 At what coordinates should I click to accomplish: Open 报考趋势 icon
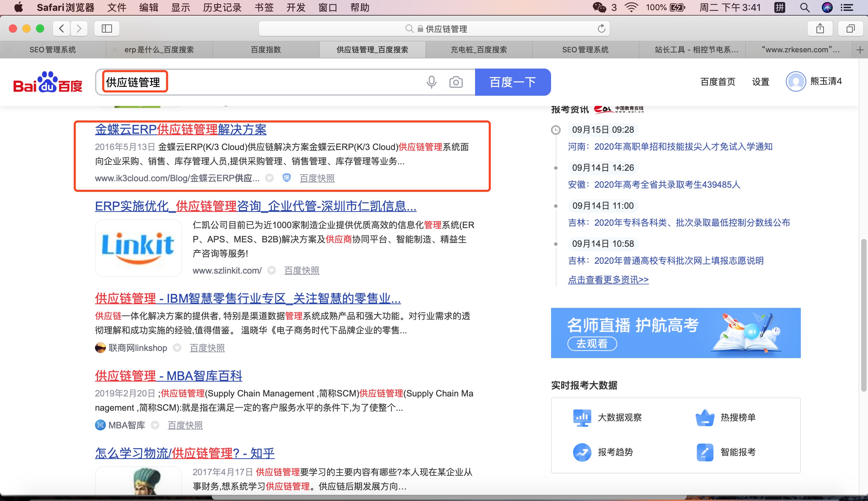pos(582,452)
